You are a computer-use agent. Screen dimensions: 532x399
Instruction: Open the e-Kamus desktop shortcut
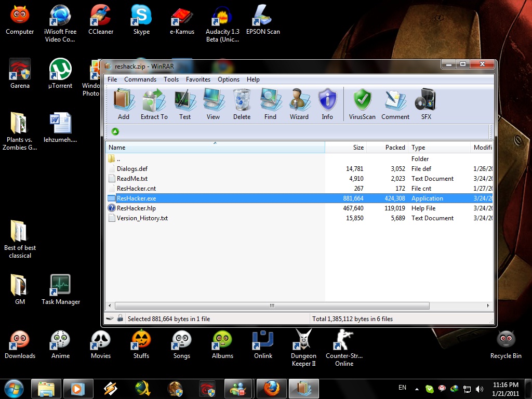point(182,20)
